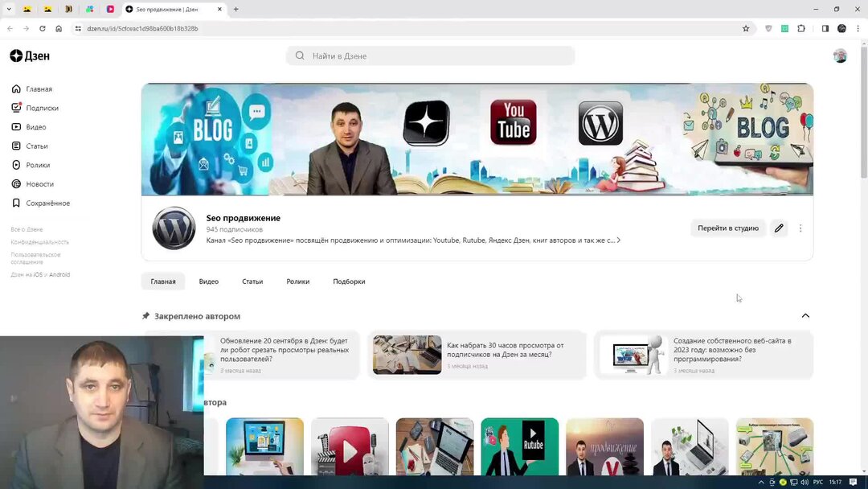Click the Найти в Дзене search field
This screenshot has width=868, height=489.
click(x=430, y=56)
